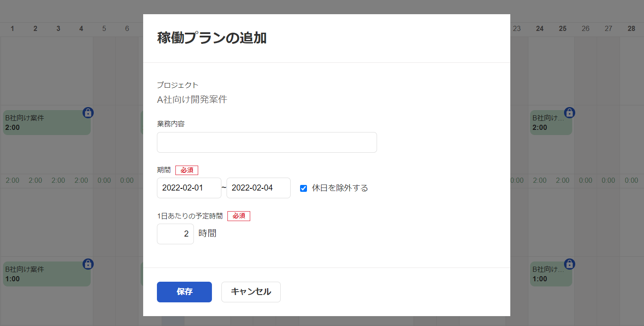Toggle the 休日を除外する checkbox
The image size is (644, 326).
(x=304, y=188)
